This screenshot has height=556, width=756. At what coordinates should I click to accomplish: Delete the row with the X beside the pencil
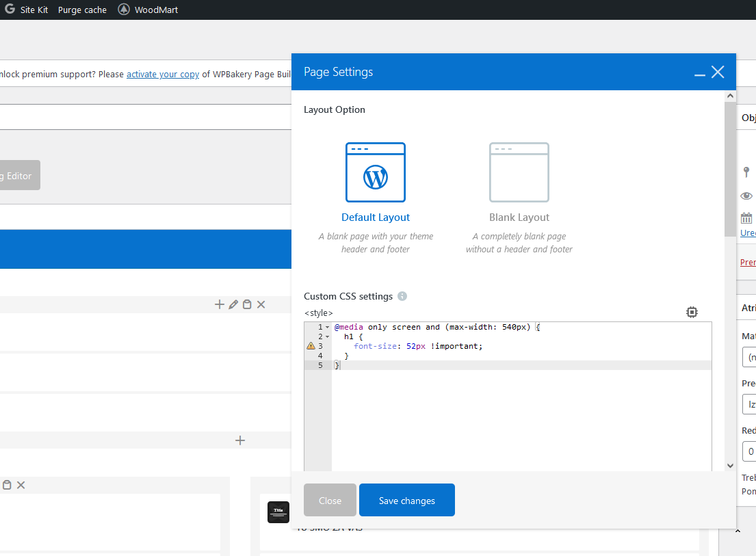(261, 304)
